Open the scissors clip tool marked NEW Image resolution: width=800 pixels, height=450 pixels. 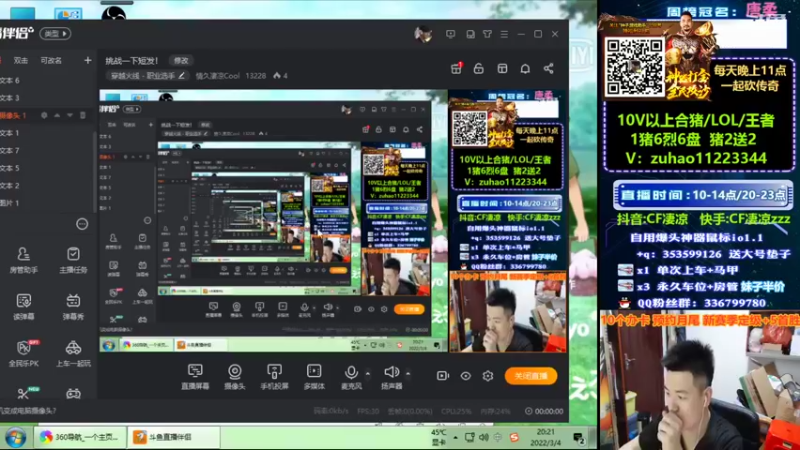coord(23,393)
